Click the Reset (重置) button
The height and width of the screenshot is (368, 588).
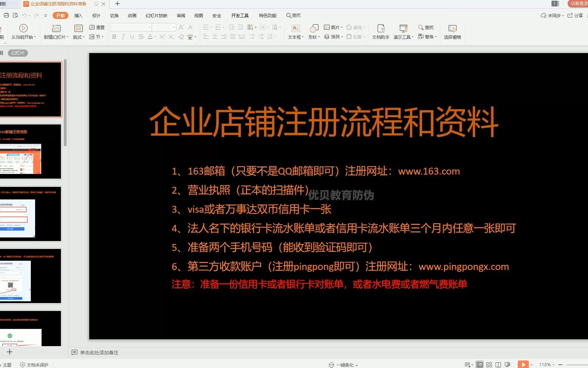click(x=97, y=27)
